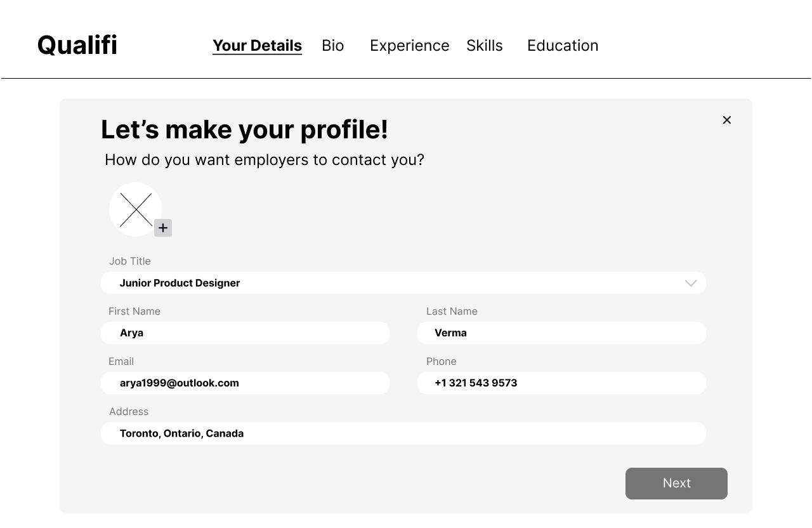Click the Job Title label
Screen dimensions: 812x528
130,261
